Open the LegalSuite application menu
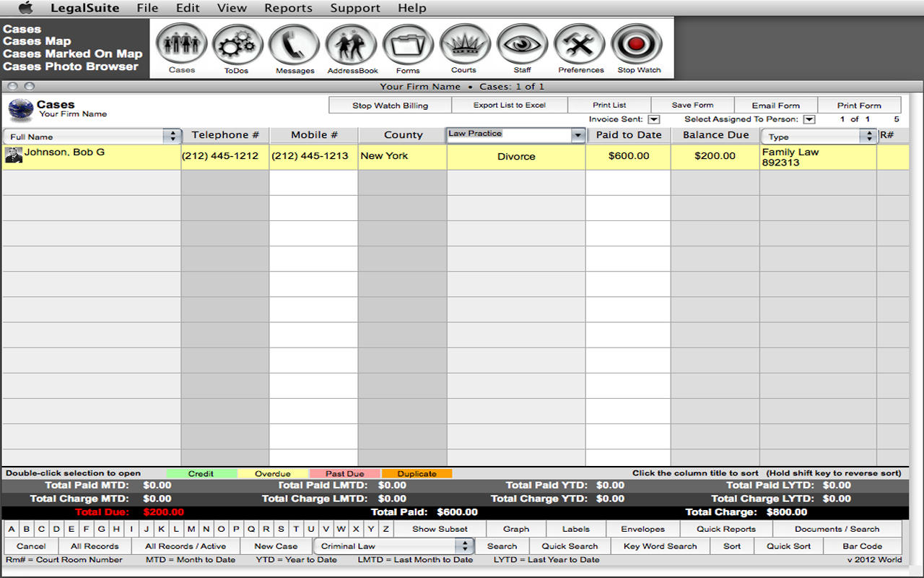924x578 pixels. (x=84, y=8)
